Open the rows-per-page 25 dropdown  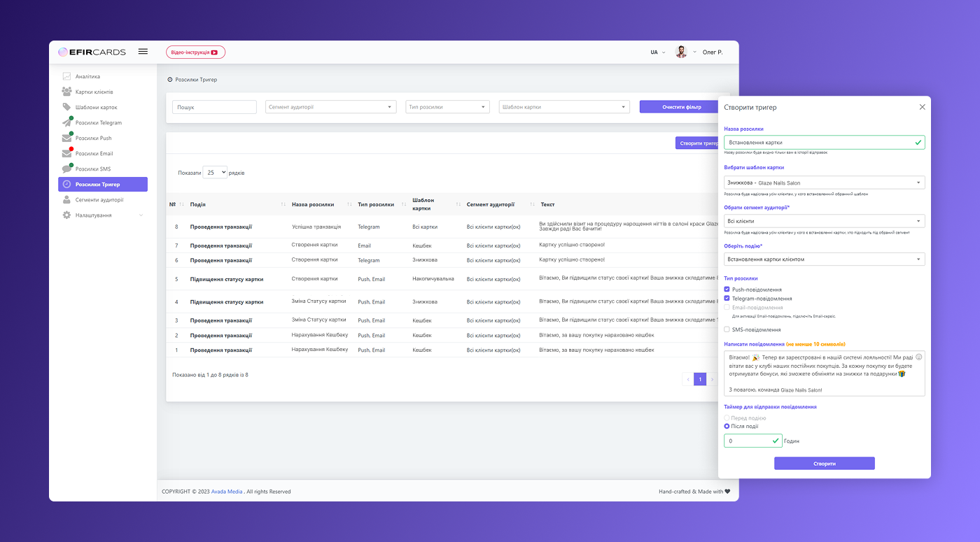215,172
